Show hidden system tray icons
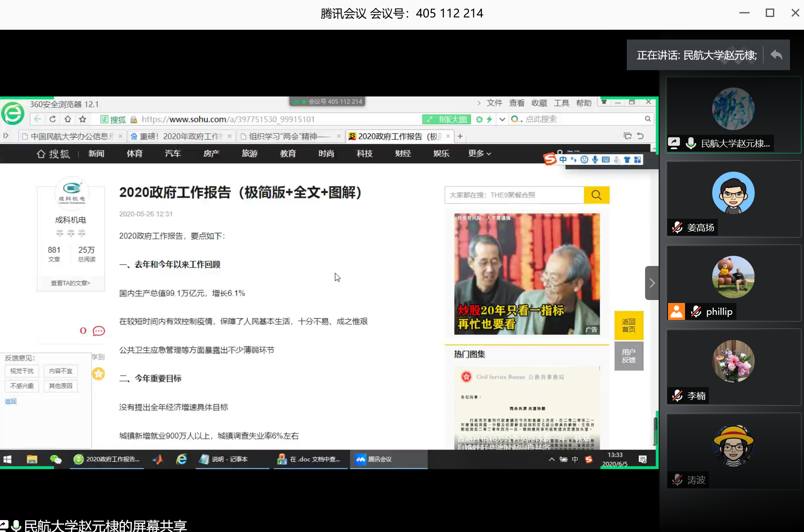804x532 pixels. pyautogui.click(x=552, y=459)
